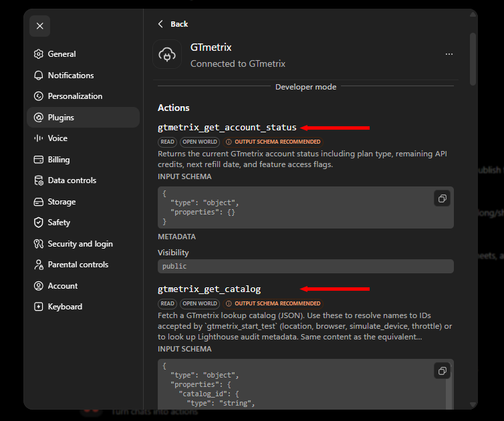504x421 pixels.
Task: Click the scroll-up arrow of the dialog scrollbar
Action: tap(473, 14)
